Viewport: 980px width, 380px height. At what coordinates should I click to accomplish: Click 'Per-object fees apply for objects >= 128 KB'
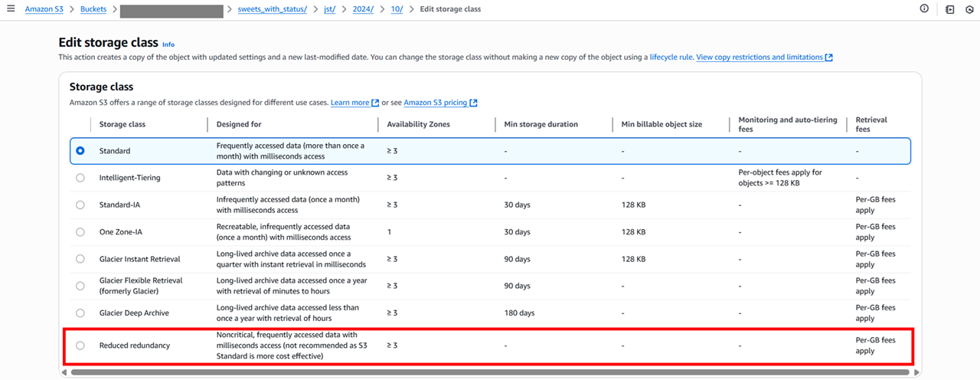(x=780, y=178)
